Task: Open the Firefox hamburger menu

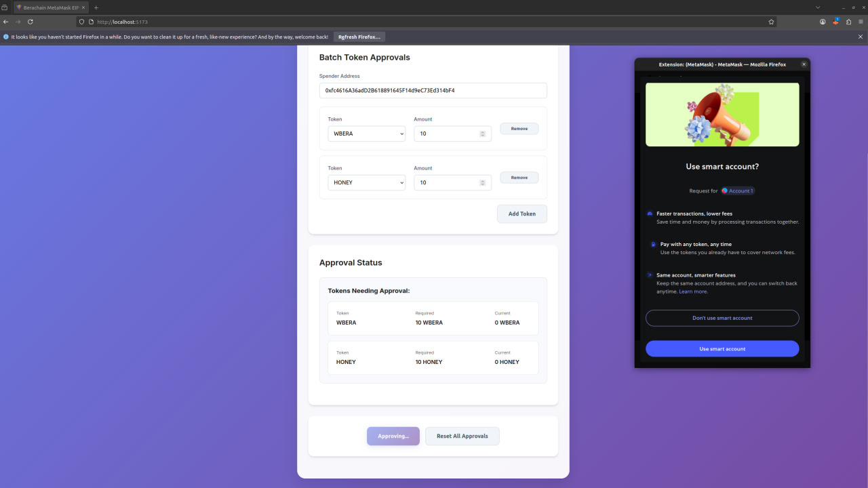Action: [861, 22]
